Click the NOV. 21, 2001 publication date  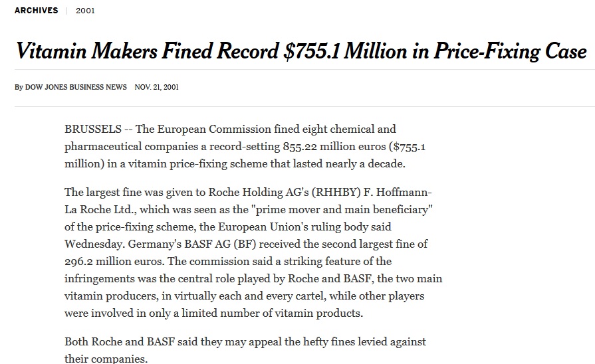coord(156,87)
